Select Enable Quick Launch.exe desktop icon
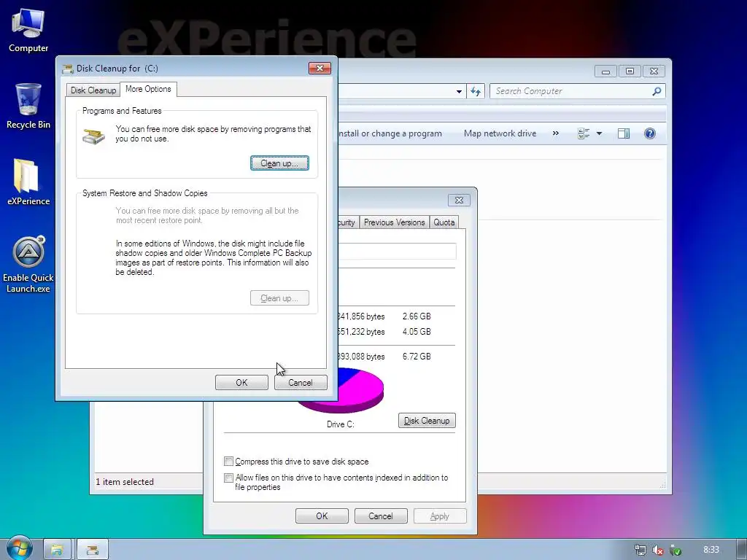The width and height of the screenshot is (747, 560). [28, 264]
